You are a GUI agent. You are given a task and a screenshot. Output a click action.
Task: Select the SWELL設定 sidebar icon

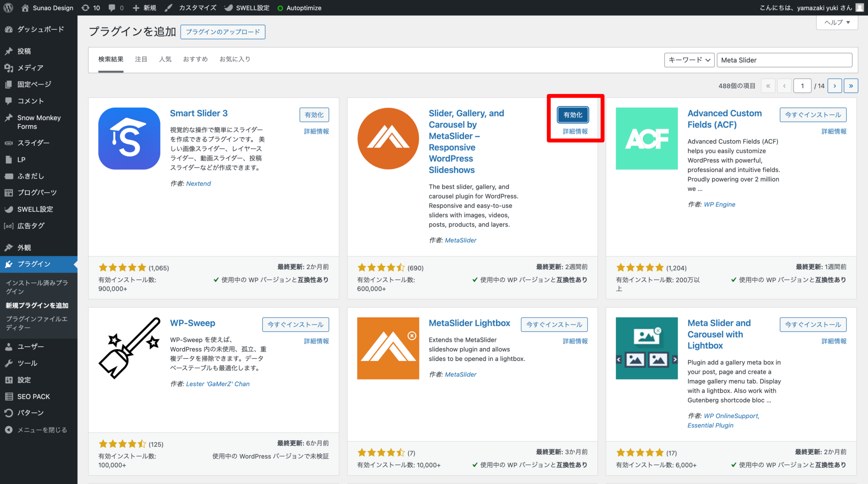(x=9, y=209)
